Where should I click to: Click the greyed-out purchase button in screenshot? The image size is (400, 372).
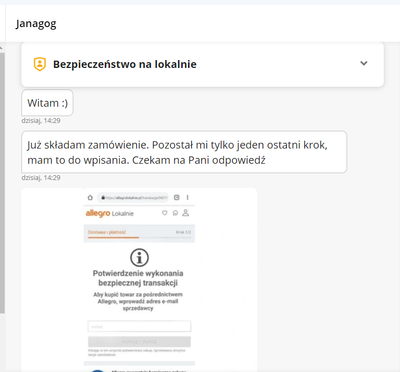[x=139, y=342]
